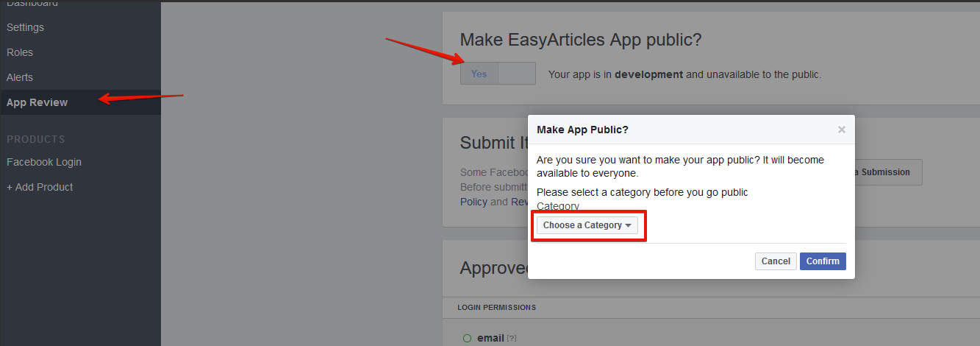
Task: Click the 'Your app is in development' status text
Action: click(685, 74)
